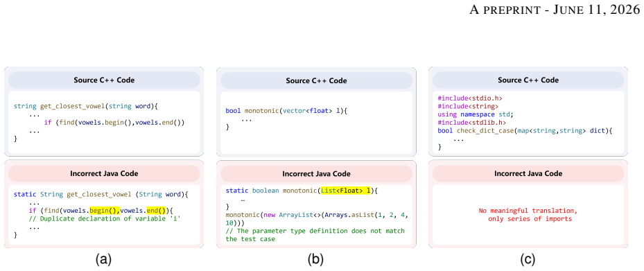This screenshot has width=644, height=271.
Task: Click the green text 'the test case'
Action: tap(250, 239)
